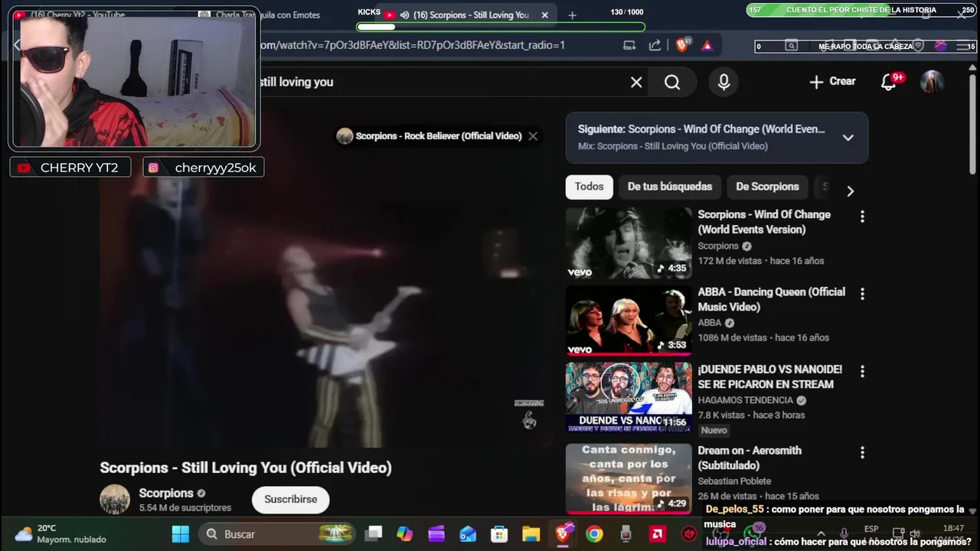Viewport: 980px width, 551px height.
Task: Clear the YouTube search box with X
Action: (x=636, y=82)
